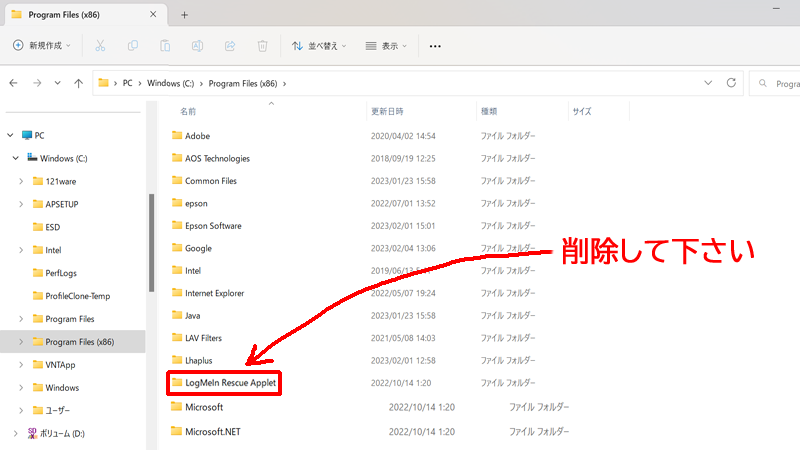800x450 pixels.
Task: Click the Rename icon in toolbar
Action: tap(198, 46)
